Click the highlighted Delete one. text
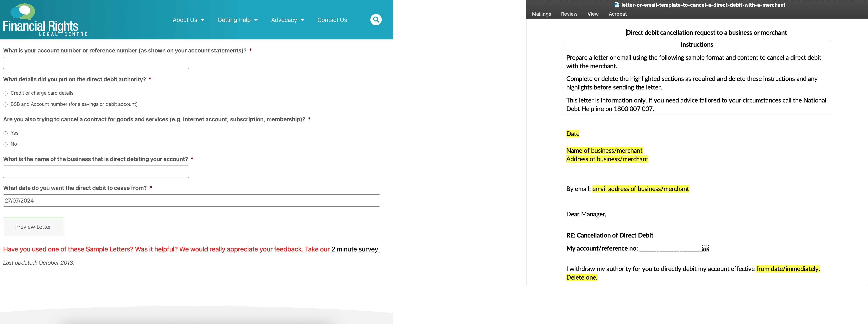 (x=582, y=278)
